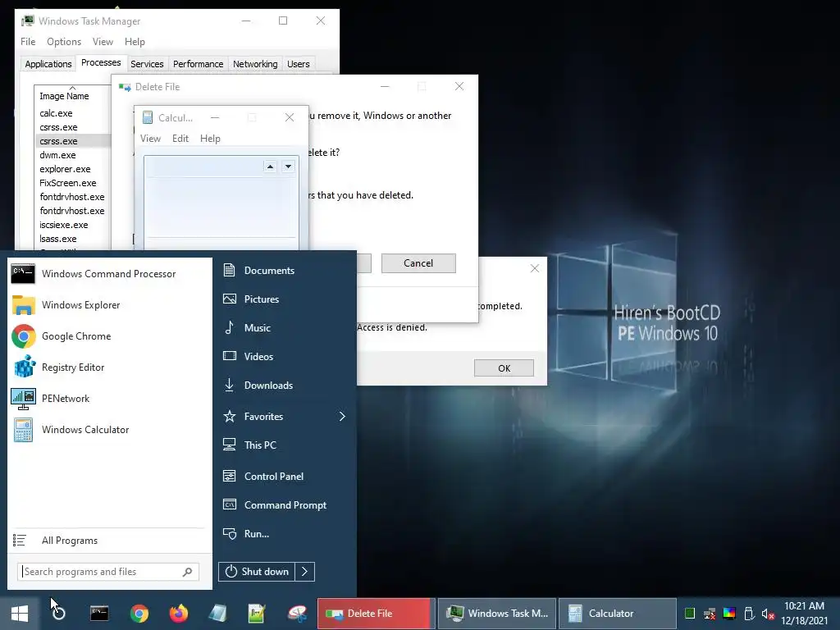Click the USB eject tray icon
This screenshot has height=630, width=840.
pos(749,614)
